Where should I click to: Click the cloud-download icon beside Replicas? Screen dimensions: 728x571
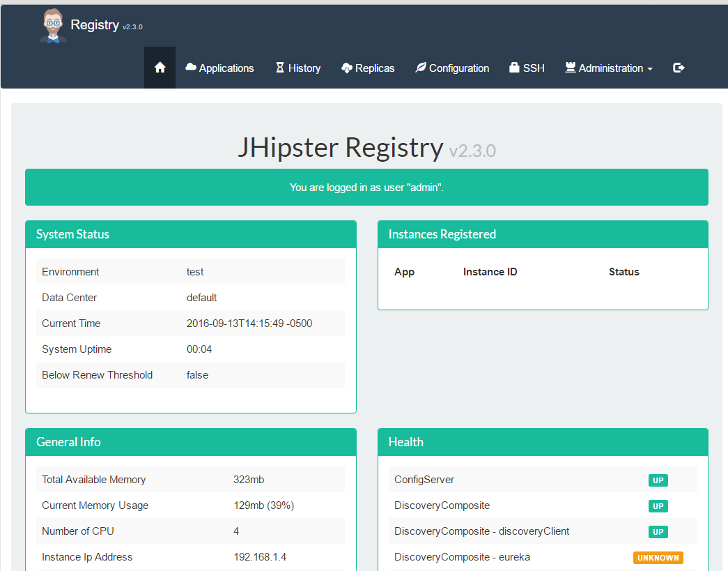347,68
